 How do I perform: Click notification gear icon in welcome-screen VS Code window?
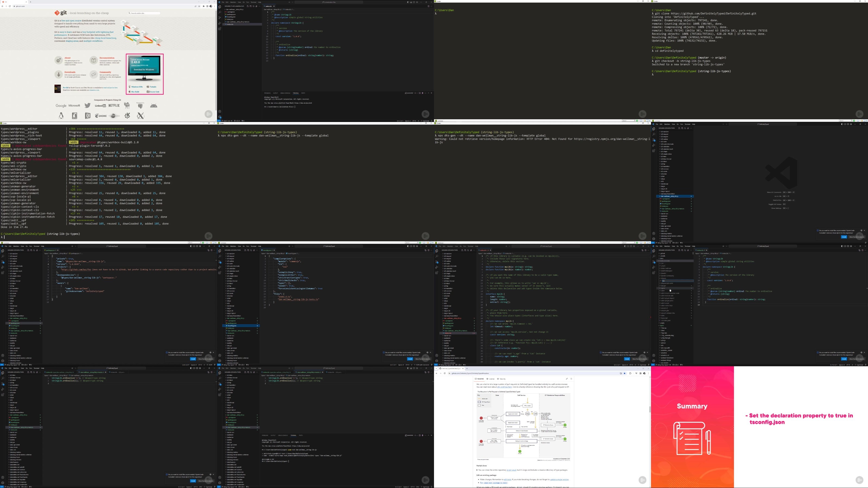coord(861,231)
